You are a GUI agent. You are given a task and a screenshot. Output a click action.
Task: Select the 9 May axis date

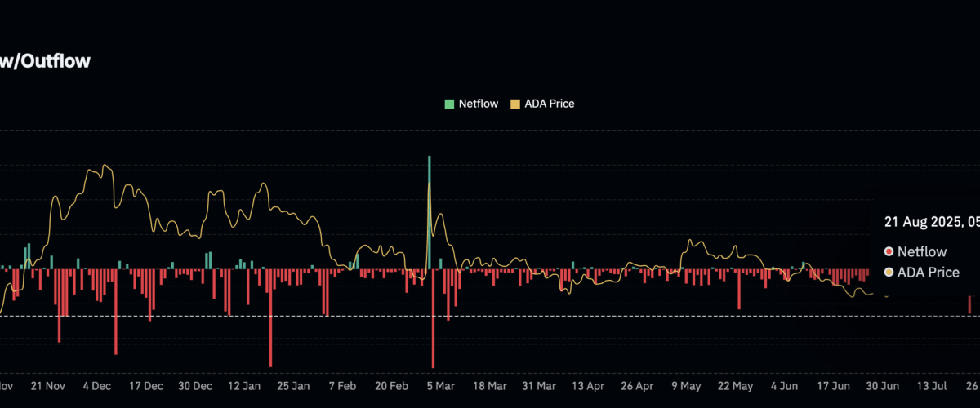686,385
